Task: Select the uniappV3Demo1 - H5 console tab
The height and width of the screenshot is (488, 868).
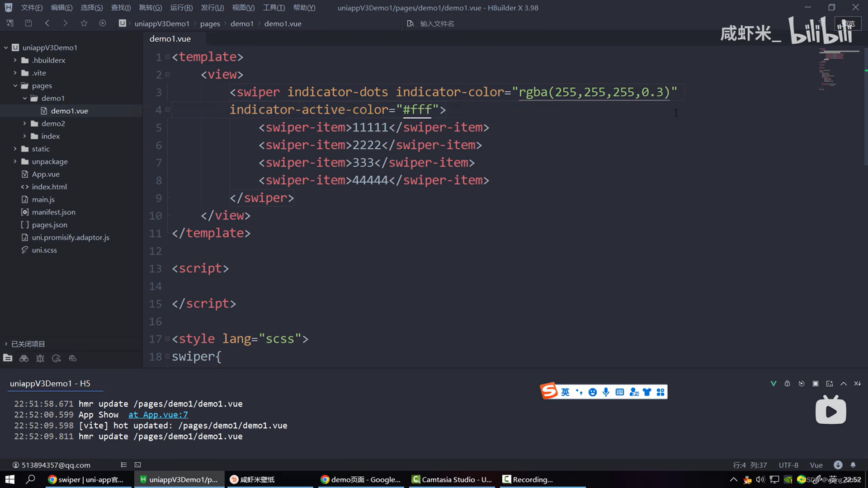Action: (50, 383)
